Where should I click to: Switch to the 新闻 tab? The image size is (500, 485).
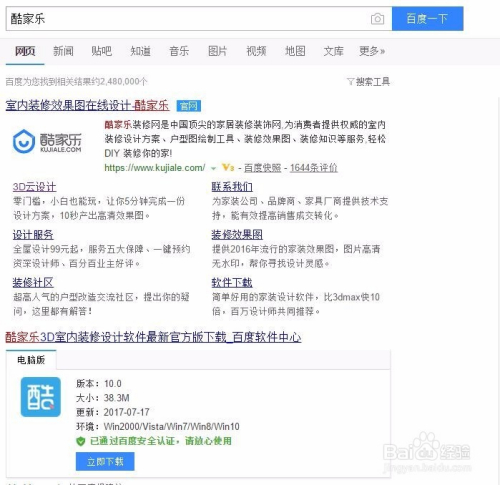(63, 51)
